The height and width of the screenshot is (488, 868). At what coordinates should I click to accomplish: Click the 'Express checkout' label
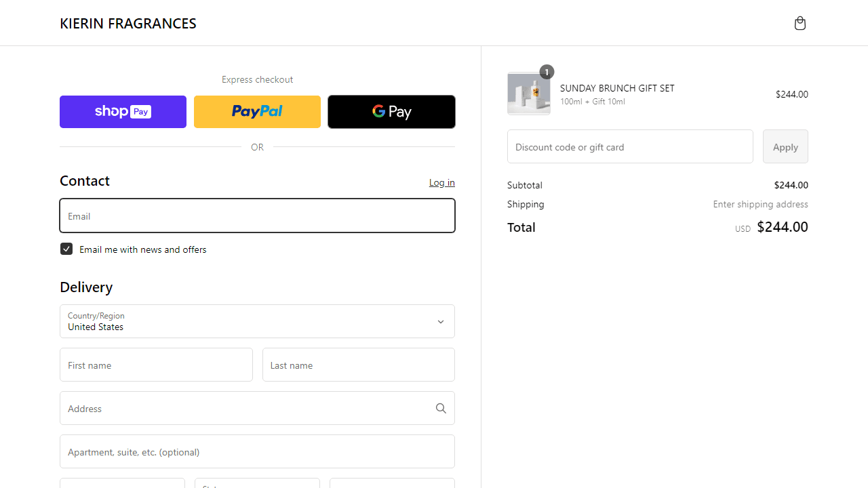[257, 79]
